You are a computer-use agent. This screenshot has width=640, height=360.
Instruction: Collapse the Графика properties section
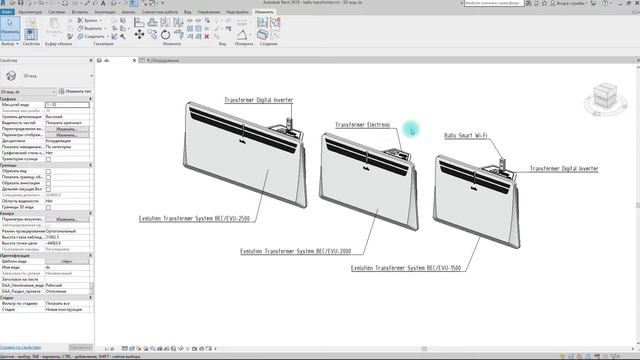tap(90, 99)
